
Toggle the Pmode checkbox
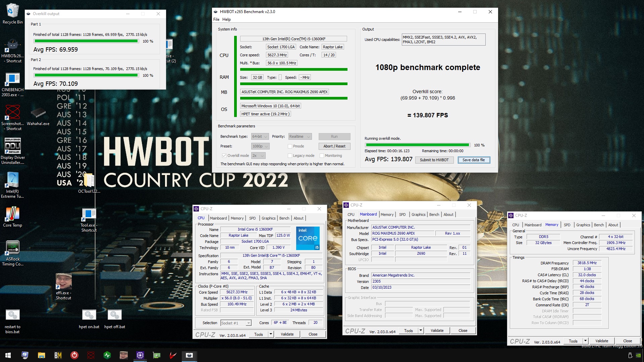click(x=290, y=146)
